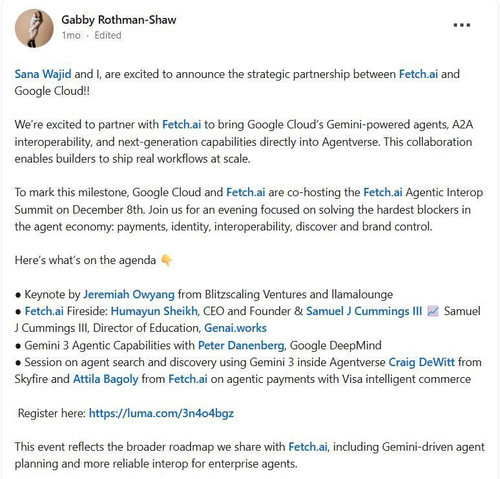500x479 pixels.
Task: Click Fetch.ai link before 'Fireside'
Action: [x=44, y=311]
